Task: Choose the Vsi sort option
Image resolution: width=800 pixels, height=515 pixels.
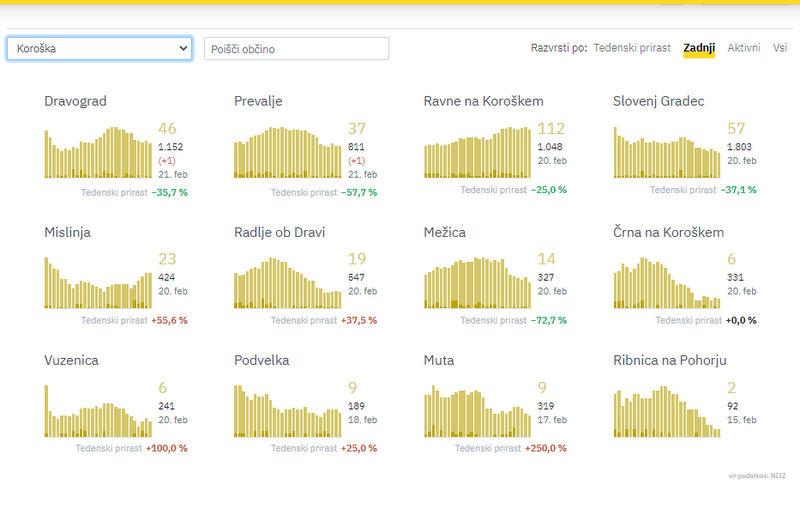Action: pos(779,48)
